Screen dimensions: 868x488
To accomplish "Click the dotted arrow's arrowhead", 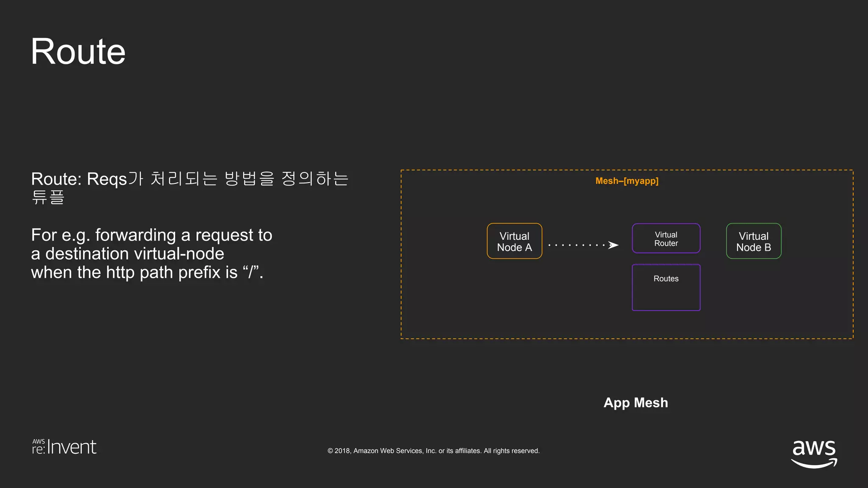I will coord(613,245).
